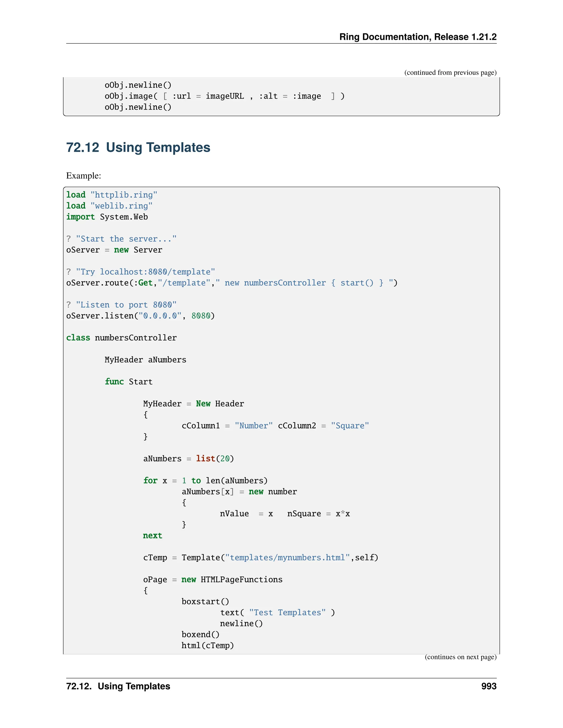Click the "(continues on next page)" note
This screenshot has width=563, height=728.
click(460, 657)
